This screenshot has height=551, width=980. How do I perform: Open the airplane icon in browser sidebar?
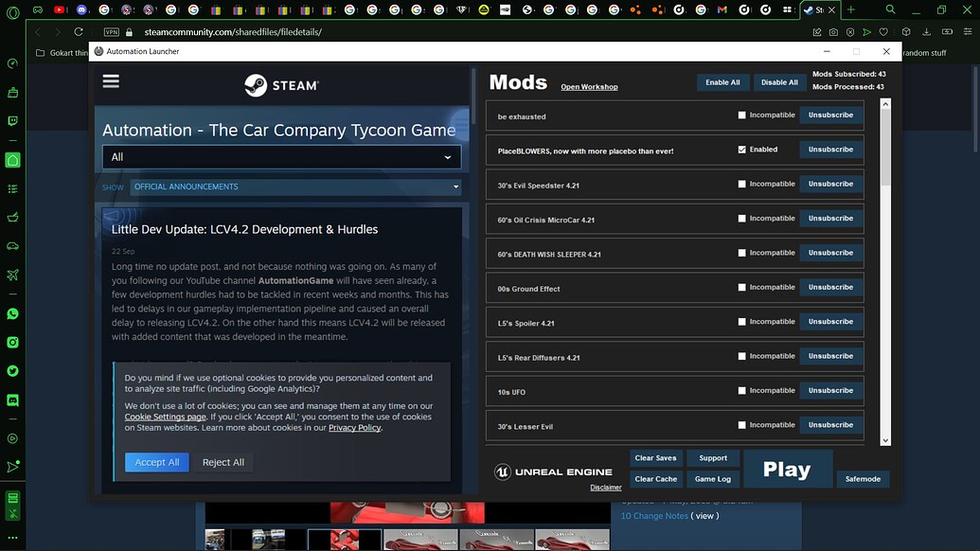point(12,275)
